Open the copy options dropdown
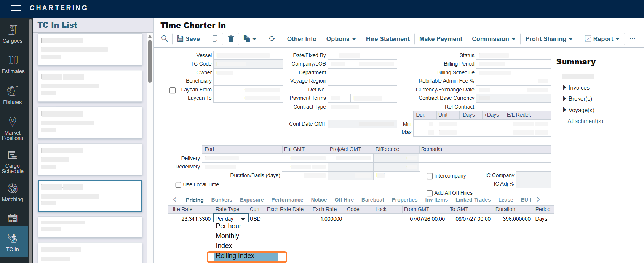 tap(250, 39)
